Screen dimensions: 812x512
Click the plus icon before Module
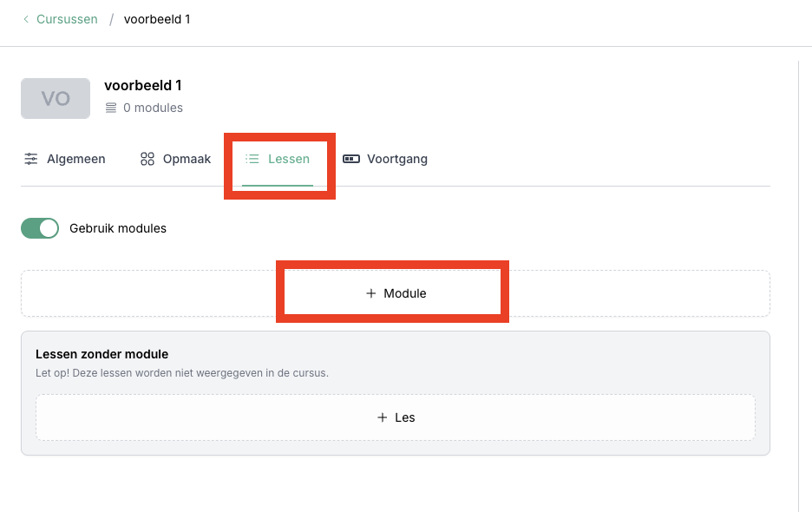371,293
